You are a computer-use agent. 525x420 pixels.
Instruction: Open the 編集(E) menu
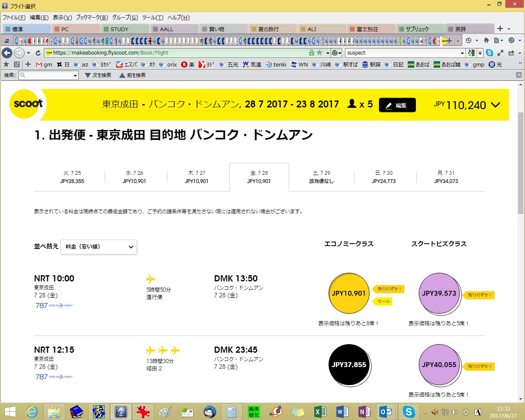coord(39,17)
